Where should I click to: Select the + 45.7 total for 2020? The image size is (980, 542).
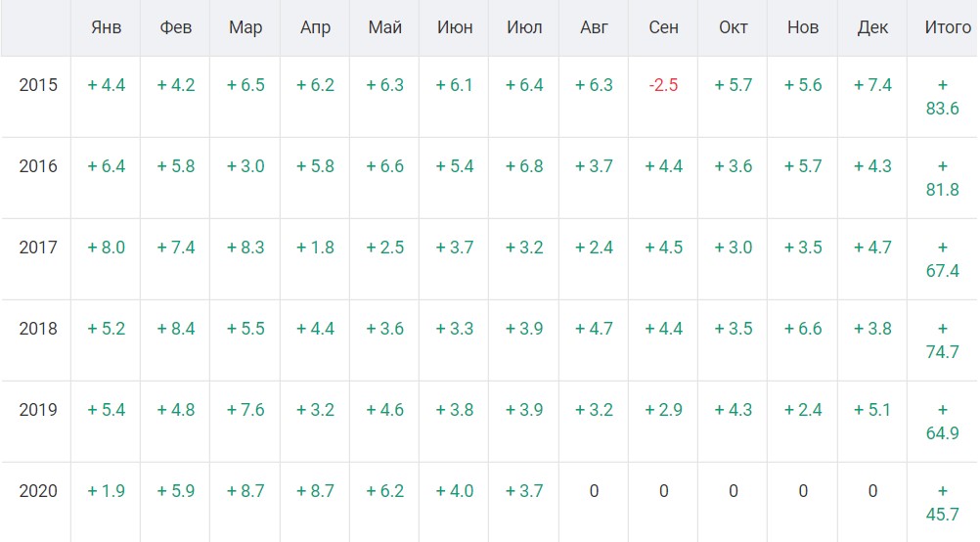coord(943,503)
